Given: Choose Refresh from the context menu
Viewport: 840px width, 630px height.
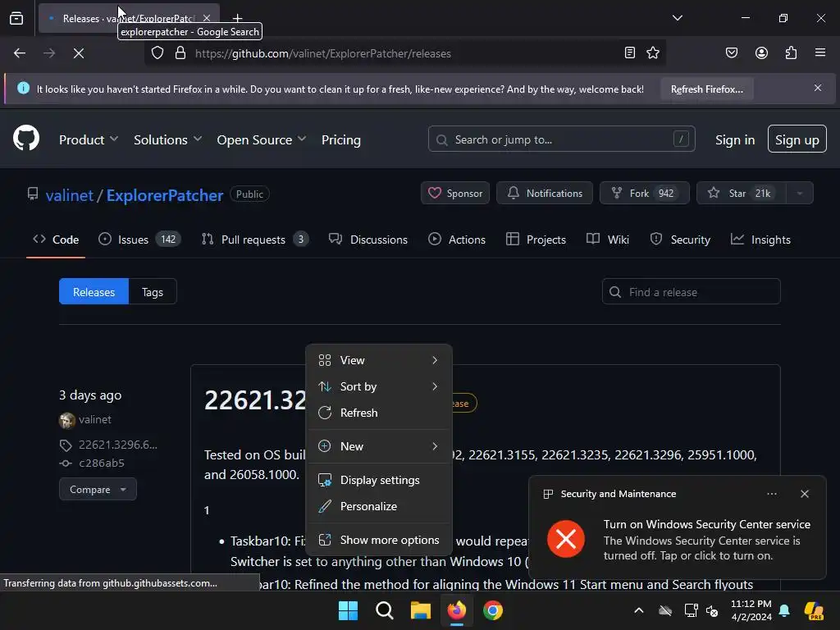Looking at the screenshot, I should [379, 413].
